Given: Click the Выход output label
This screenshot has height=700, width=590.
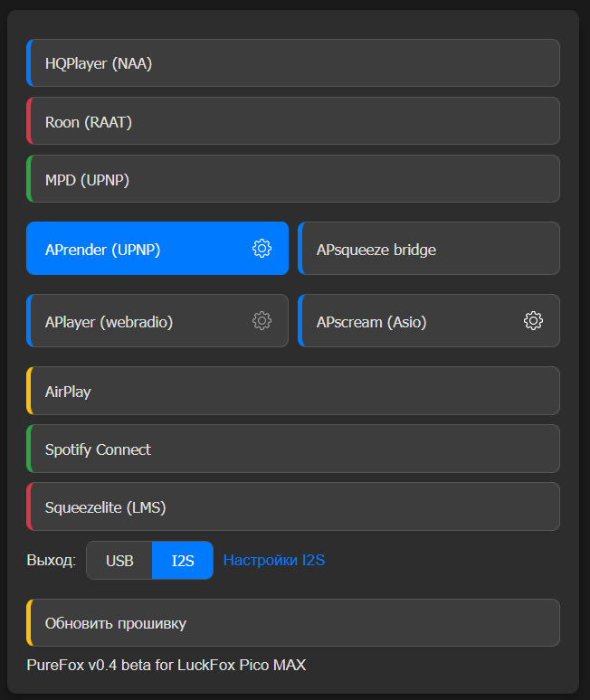Looking at the screenshot, I should tap(52, 560).
